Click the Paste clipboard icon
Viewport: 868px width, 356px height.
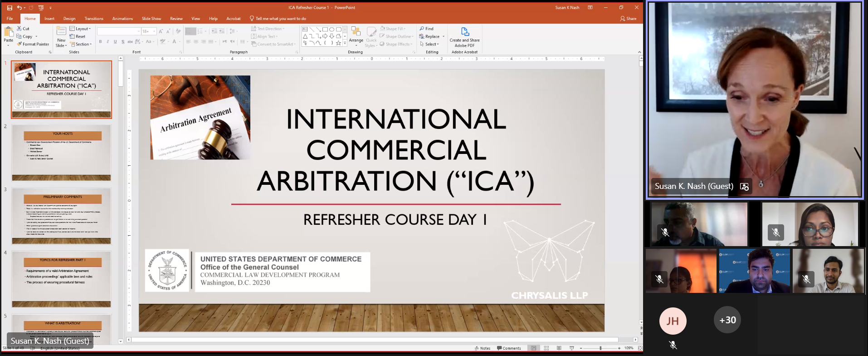[8, 32]
